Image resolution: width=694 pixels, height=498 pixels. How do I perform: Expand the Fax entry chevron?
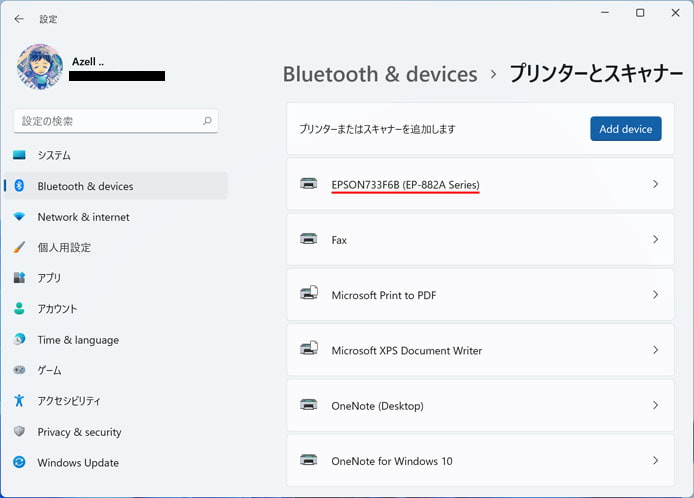[655, 239]
